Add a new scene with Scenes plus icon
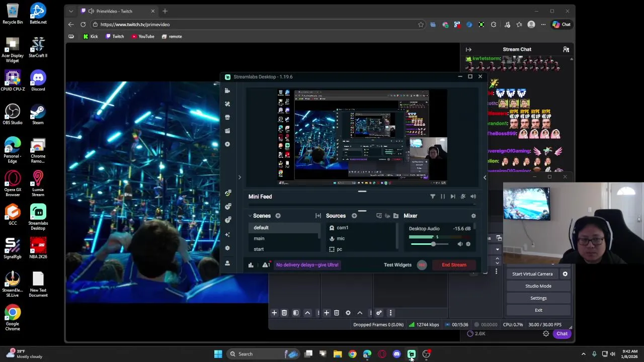The image size is (644, 362). click(x=278, y=216)
